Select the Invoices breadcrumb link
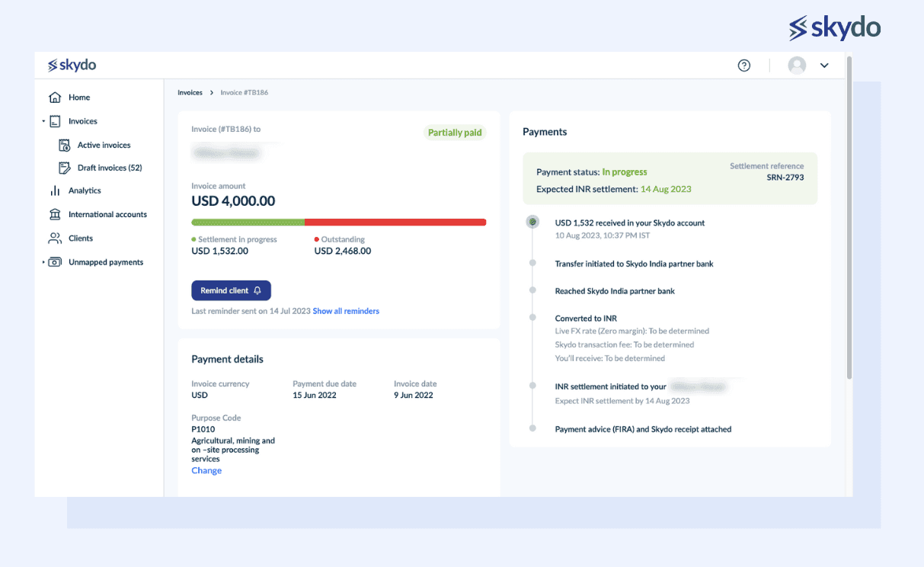The image size is (924, 567). (190, 92)
